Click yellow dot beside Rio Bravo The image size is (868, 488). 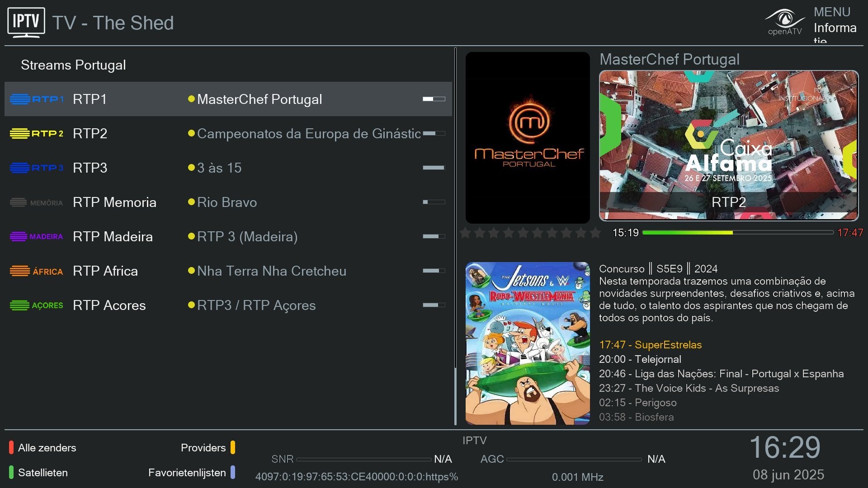tap(191, 202)
